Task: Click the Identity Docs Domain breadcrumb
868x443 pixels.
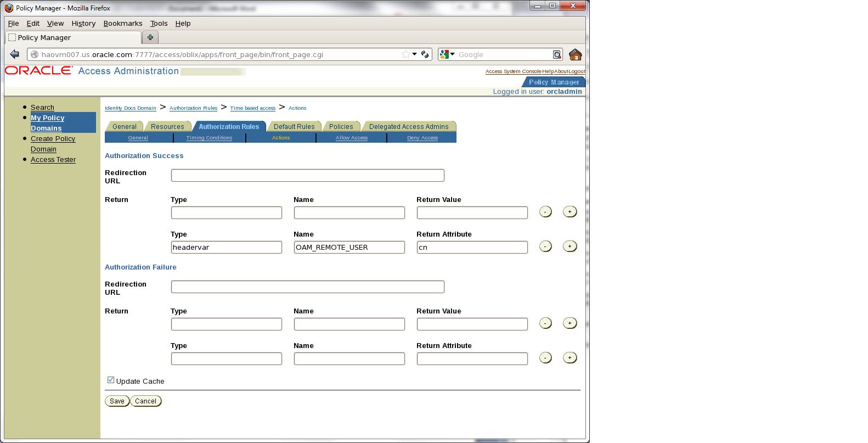Action: (x=131, y=108)
